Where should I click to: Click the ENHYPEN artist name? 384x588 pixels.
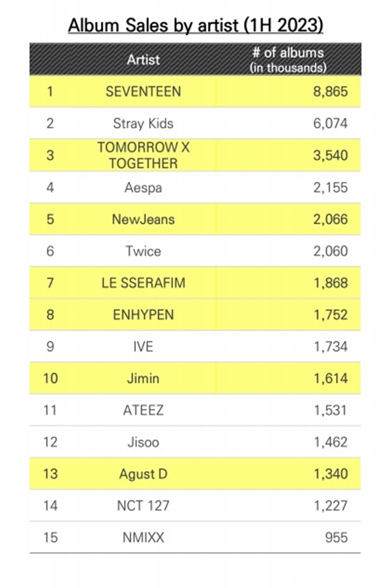[x=143, y=315]
